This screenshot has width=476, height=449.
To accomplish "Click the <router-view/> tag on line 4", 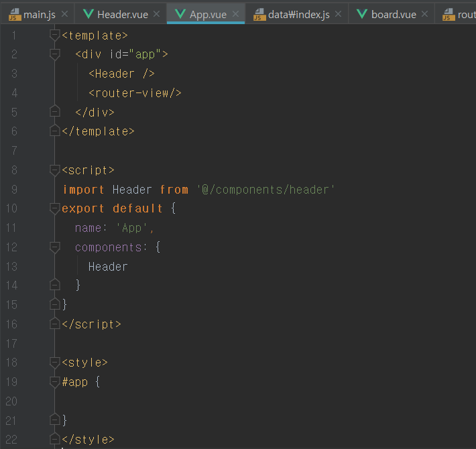I will tap(135, 93).
